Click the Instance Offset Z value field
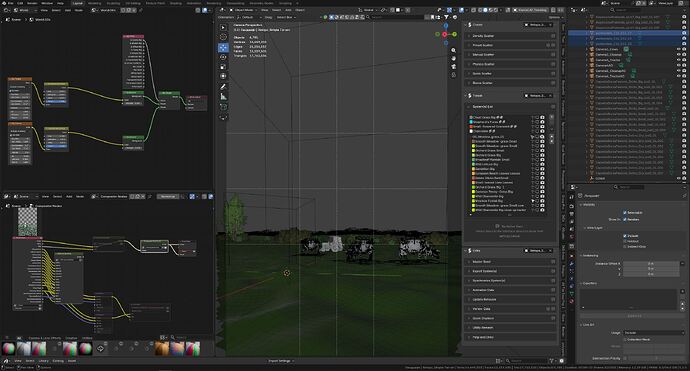The height and width of the screenshot is (371, 690). tap(651, 274)
